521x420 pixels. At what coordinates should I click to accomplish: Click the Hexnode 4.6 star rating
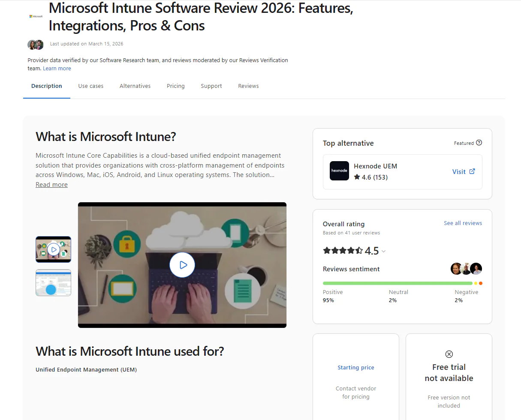(371, 177)
